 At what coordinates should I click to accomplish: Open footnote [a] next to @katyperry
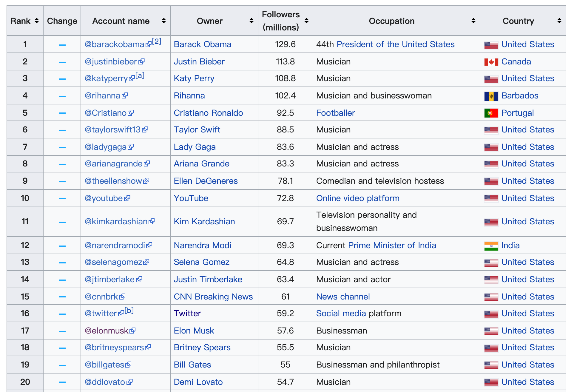140,75
